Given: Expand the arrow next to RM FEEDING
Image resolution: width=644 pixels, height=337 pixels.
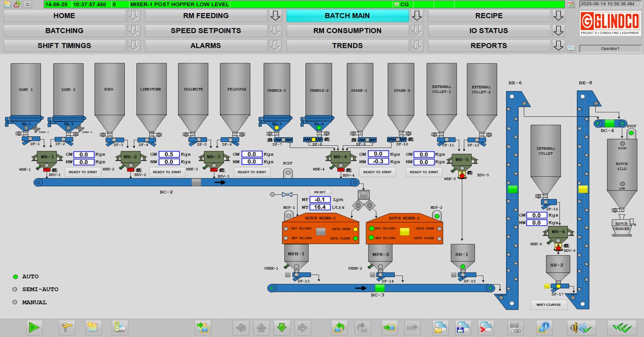Looking at the screenshot, I should pos(275,16).
